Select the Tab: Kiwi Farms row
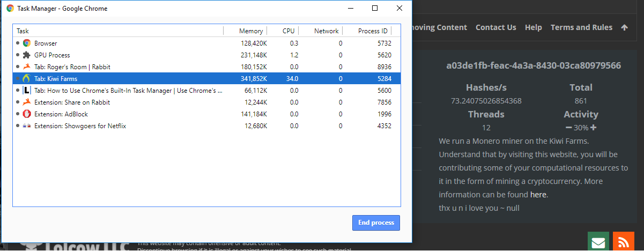 (x=206, y=79)
